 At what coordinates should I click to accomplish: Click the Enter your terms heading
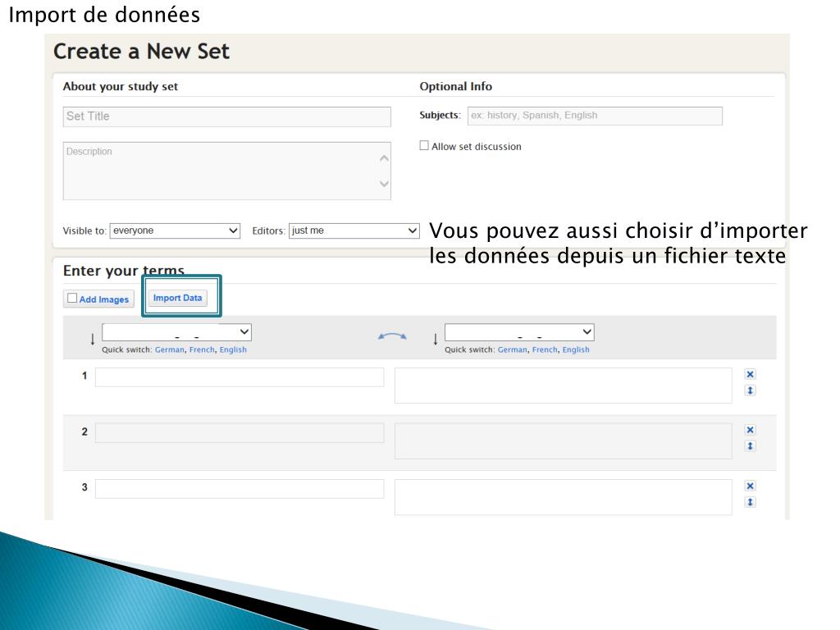click(x=124, y=271)
